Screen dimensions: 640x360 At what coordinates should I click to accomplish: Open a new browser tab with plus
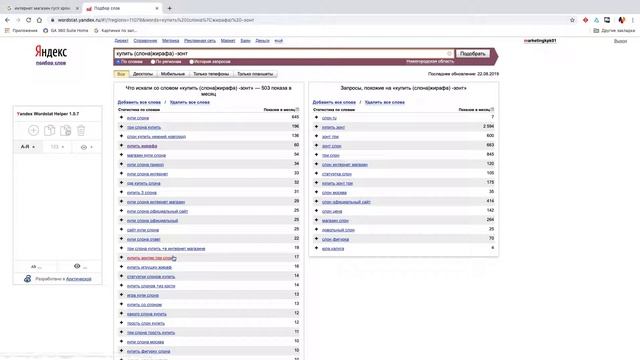coord(169,8)
